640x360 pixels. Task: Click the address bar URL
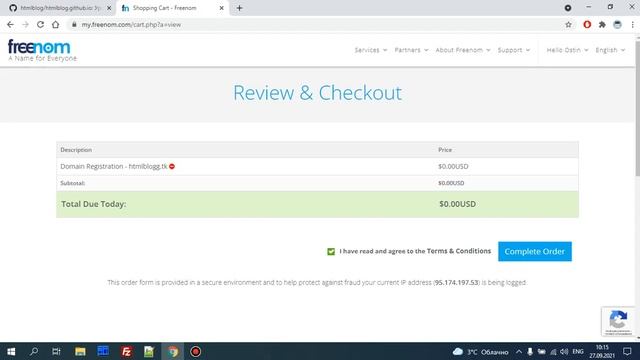131,24
